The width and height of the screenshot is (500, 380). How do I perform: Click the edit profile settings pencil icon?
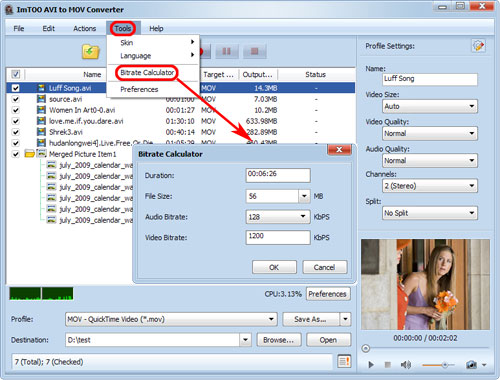(478, 46)
